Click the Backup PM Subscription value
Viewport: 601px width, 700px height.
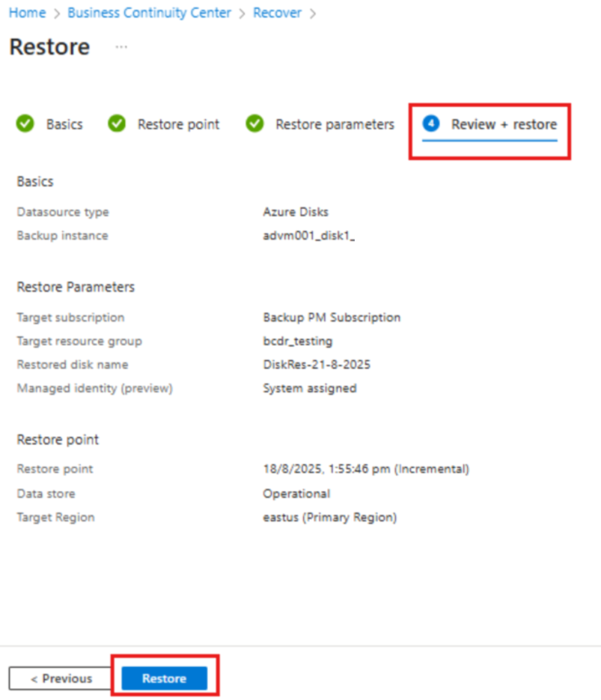tap(332, 317)
